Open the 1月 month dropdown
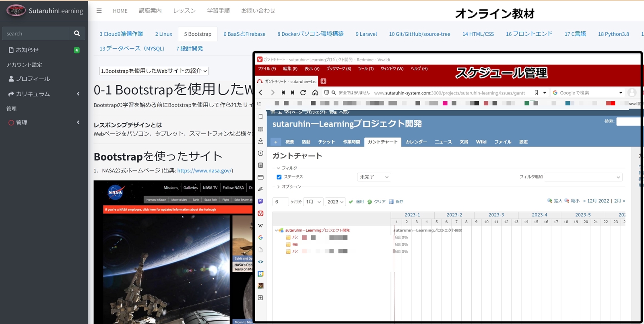 pos(314,202)
